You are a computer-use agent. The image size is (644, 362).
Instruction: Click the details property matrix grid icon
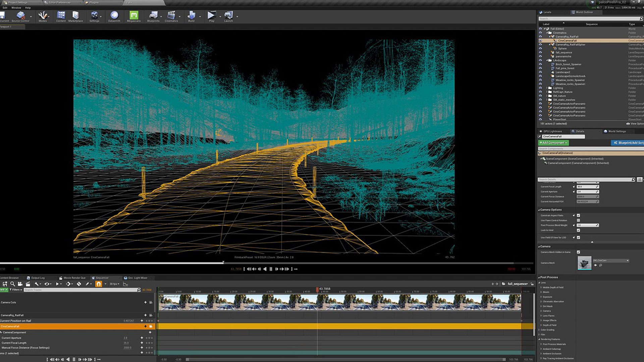coord(640,180)
